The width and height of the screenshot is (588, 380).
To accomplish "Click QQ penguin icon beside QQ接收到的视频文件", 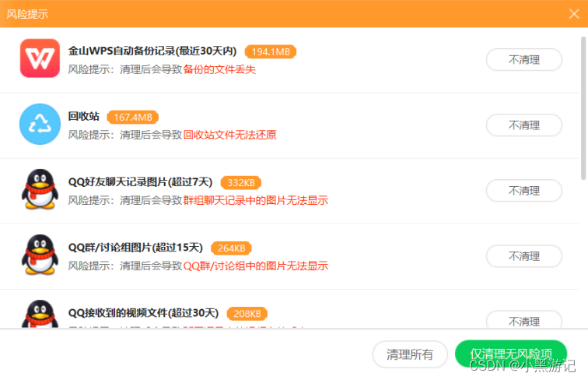I will click(x=40, y=314).
